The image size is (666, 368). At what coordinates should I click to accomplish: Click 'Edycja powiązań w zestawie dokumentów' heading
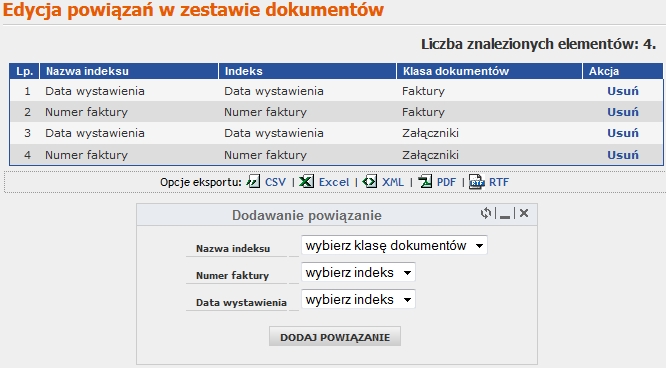click(193, 10)
